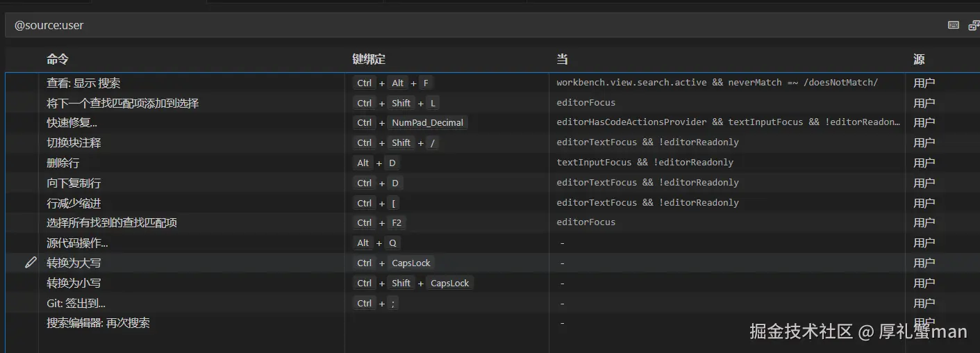Toggle the Record Keys keyboard icon
980x353 pixels.
[954, 25]
